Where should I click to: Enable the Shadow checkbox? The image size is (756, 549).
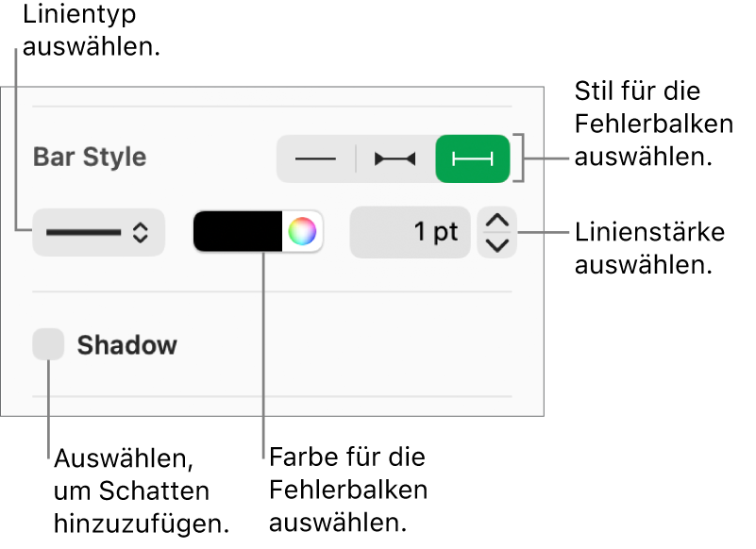(48, 344)
